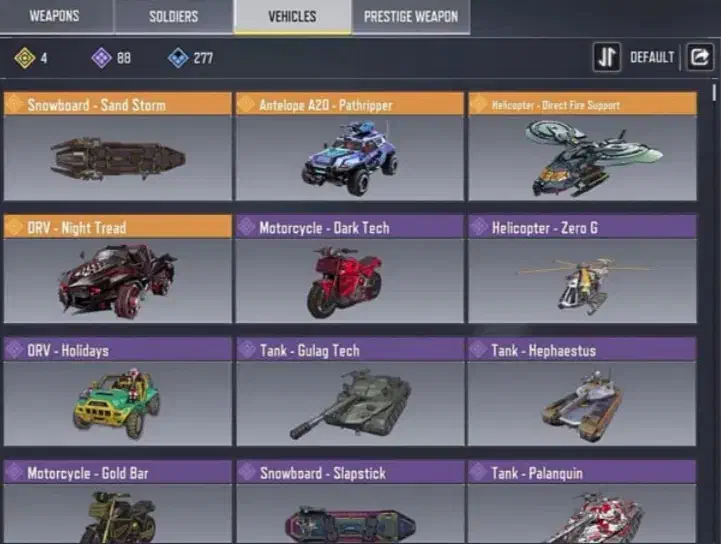Pick the Snowboard Sand Storm skin
721x544 pixels.
pos(118,146)
